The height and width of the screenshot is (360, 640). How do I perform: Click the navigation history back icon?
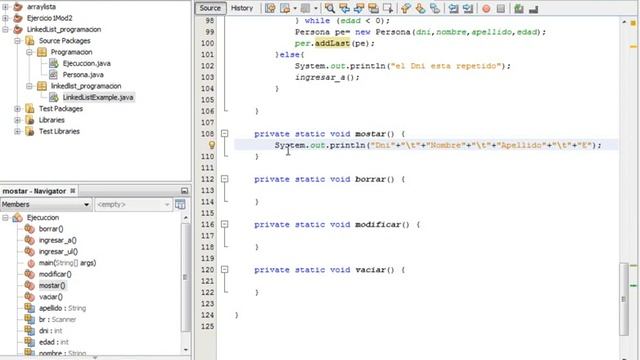(x=285, y=8)
